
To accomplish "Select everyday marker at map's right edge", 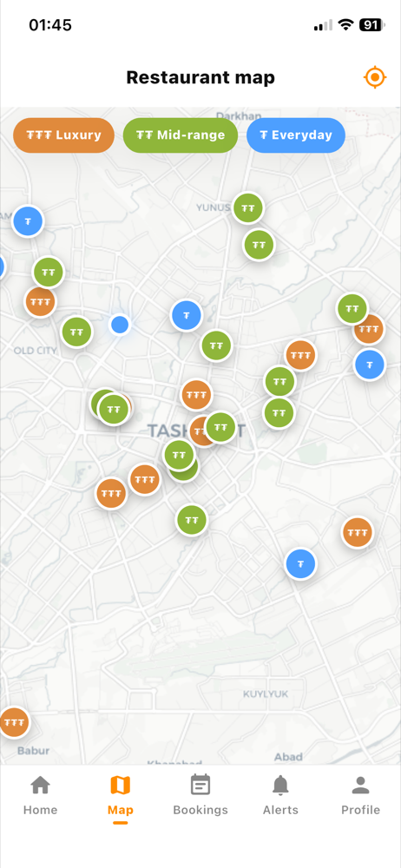I will tap(370, 365).
